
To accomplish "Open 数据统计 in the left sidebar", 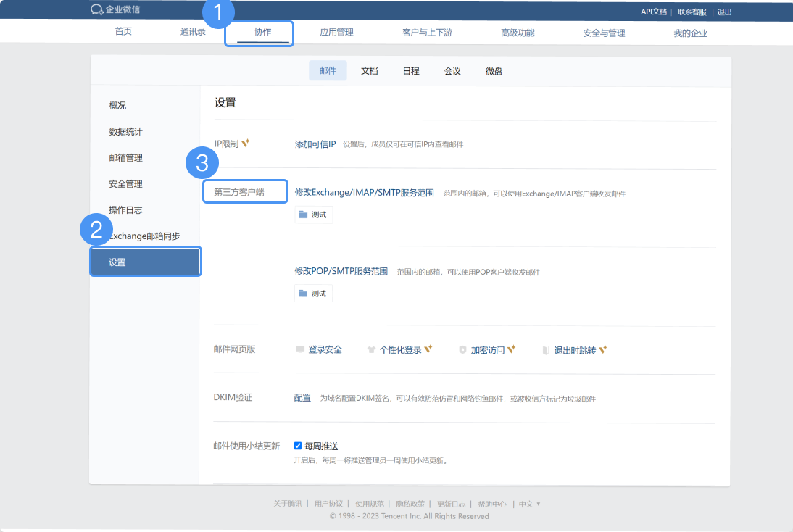I will [126, 131].
